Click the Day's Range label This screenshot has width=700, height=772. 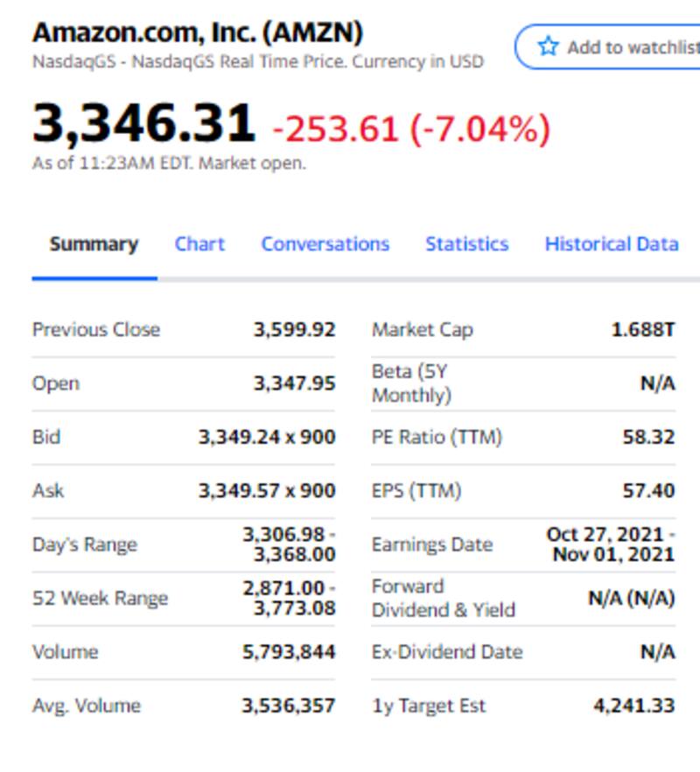click(85, 544)
